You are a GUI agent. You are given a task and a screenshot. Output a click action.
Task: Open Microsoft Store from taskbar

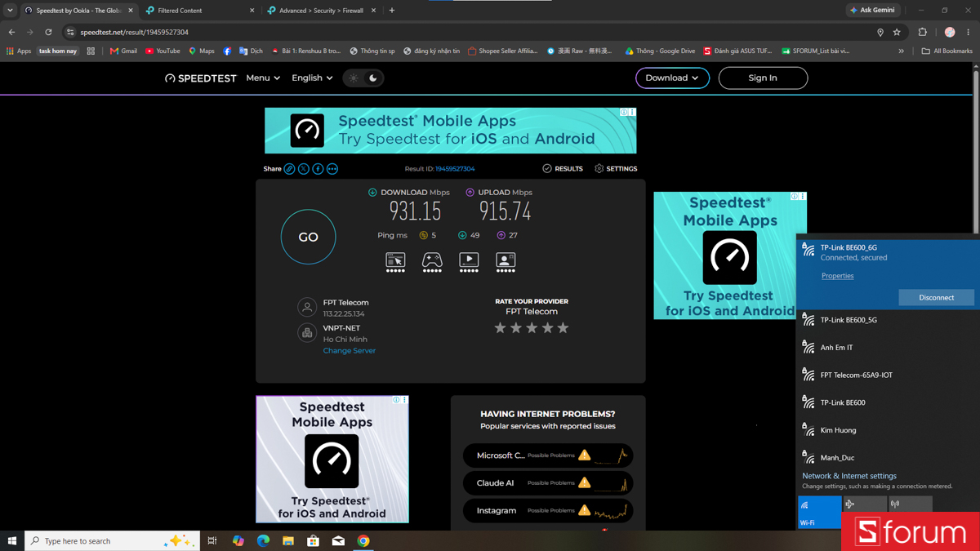[x=313, y=541]
